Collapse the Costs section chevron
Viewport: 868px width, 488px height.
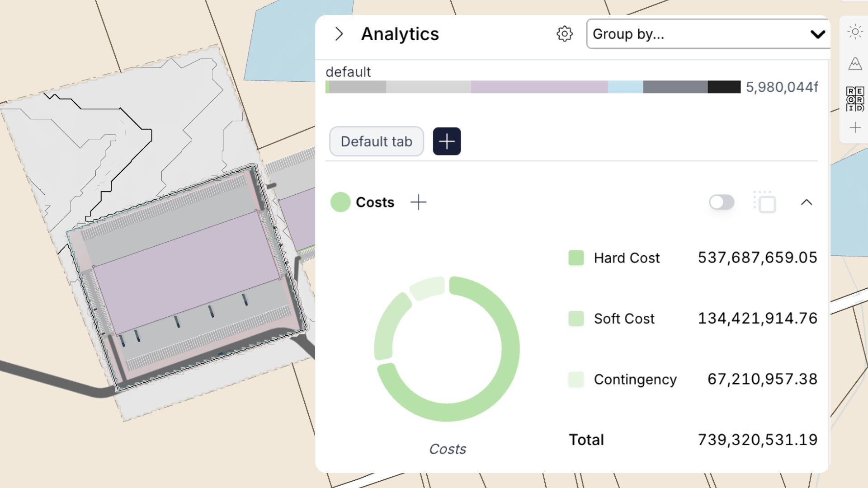click(x=807, y=202)
